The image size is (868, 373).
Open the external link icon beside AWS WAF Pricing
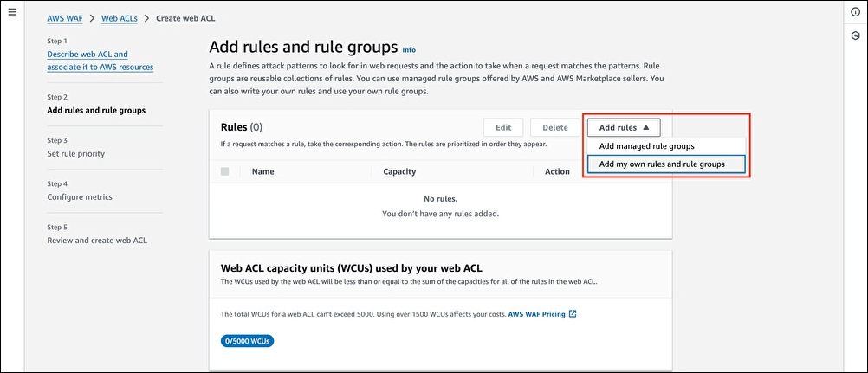(x=573, y=314)
